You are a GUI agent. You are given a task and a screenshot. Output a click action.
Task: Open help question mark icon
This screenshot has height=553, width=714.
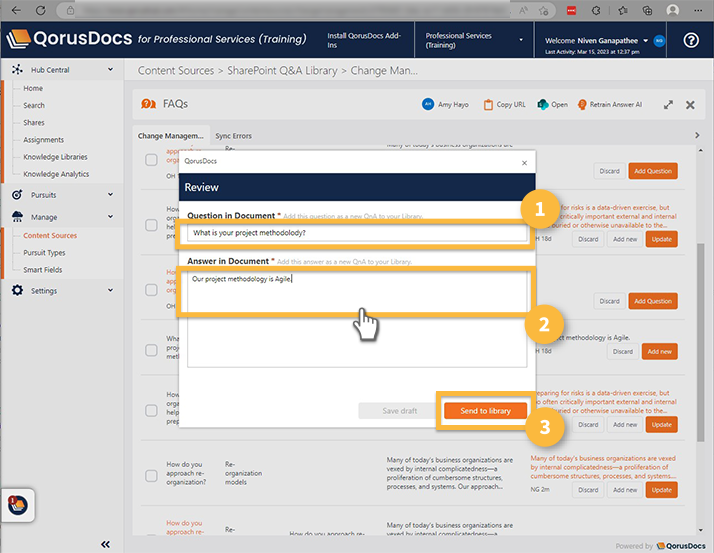click(x=691, y=40)
